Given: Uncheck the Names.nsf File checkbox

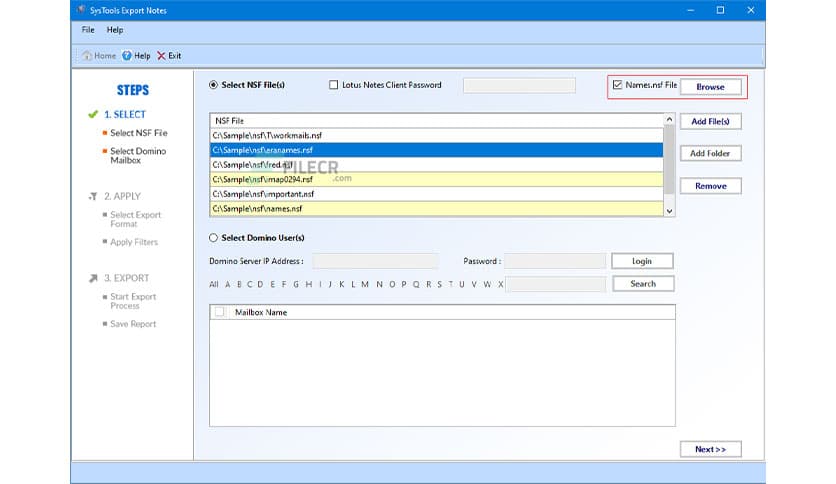Looking at the screenshot, I should pos(617,85).
